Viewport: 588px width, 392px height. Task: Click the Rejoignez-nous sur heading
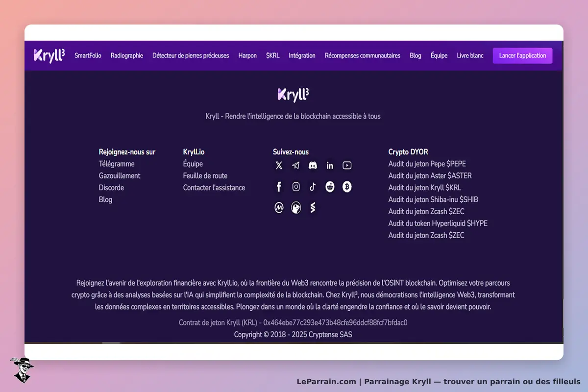coord(127,152)
